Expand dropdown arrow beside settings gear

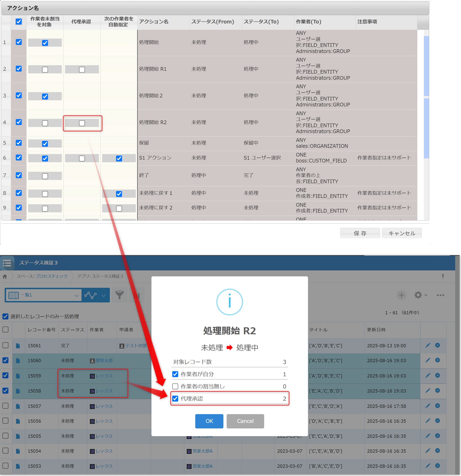[426, 295]
